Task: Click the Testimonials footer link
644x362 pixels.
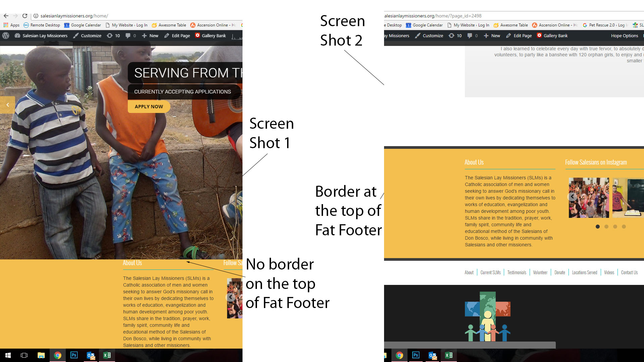Action: point(517,273)
